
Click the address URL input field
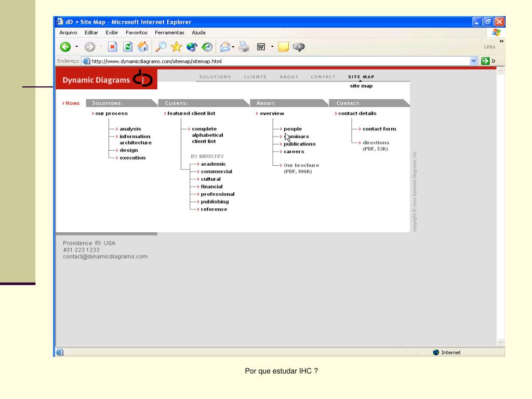[280, 61]
